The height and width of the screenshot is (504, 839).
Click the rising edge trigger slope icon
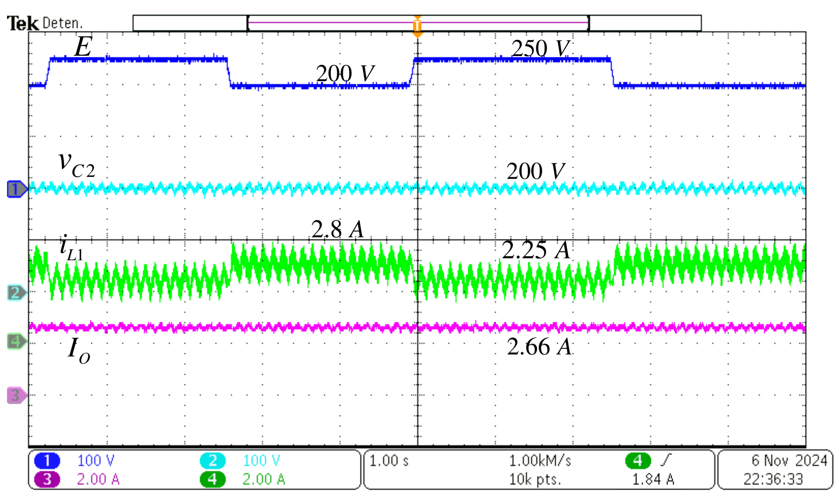click(666, 461)
